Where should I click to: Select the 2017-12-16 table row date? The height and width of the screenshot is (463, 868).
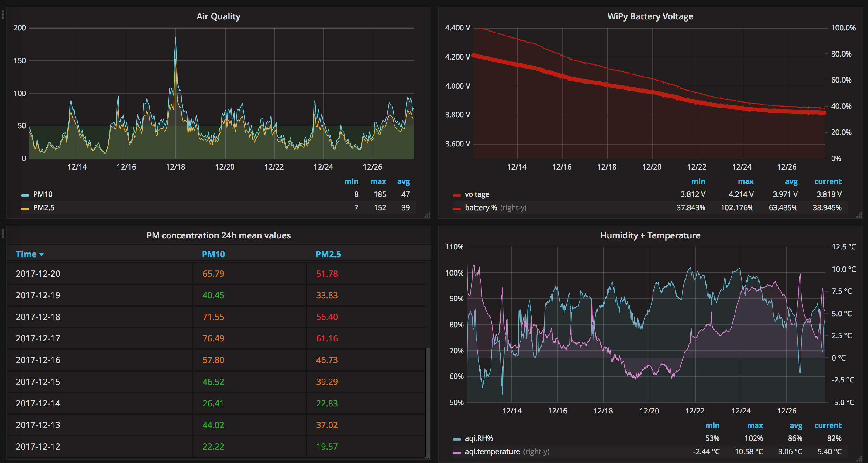(38, 360)
